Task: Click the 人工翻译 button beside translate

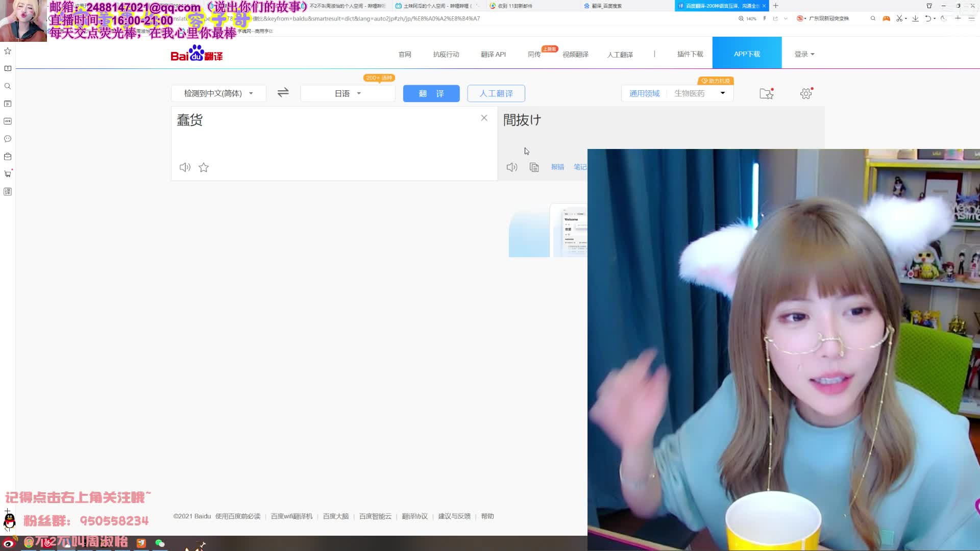Action: coord(496,93)
